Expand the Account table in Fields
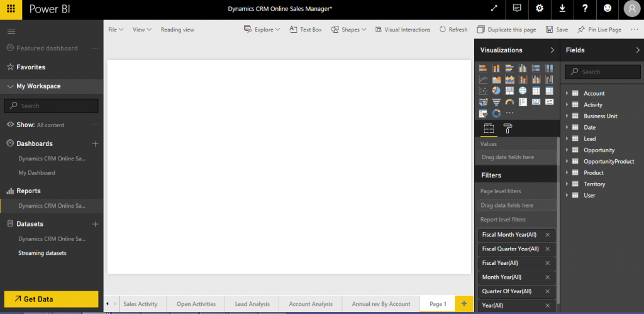 click(567, 93)
